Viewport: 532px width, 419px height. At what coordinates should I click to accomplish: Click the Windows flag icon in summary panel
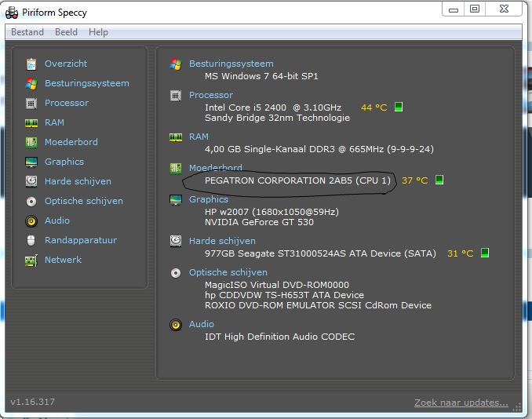tap(176, 64)
